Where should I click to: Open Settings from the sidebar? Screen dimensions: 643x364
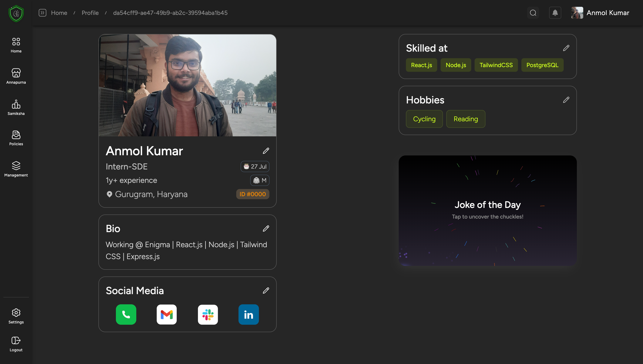[16, 316]
